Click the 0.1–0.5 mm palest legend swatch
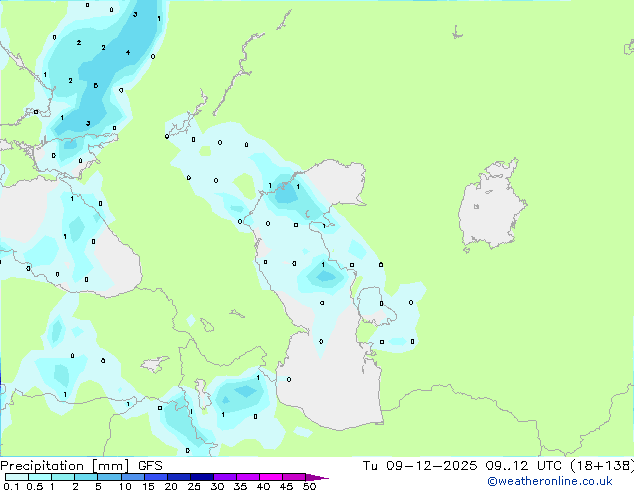The height and width of the screenshot is (490, 634). point(17,477)
